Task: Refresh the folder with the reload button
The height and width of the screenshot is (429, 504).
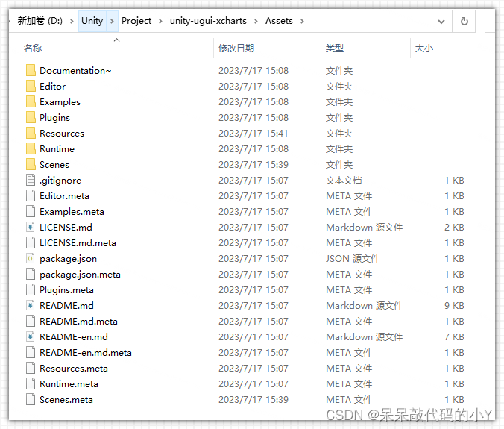Action: pos(464,21)
